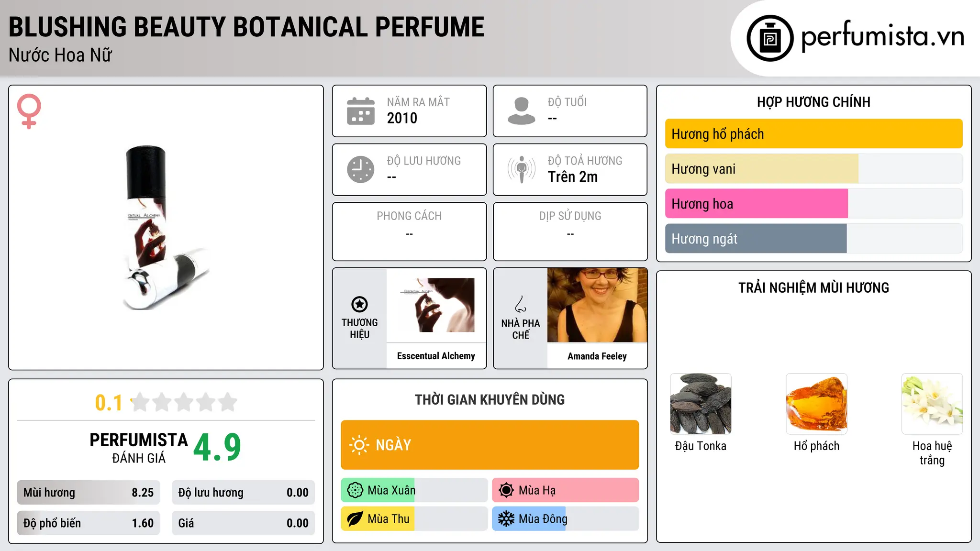
Task: Select the Hoa huệ trắng note image
Action: click(x=932, y=404)
